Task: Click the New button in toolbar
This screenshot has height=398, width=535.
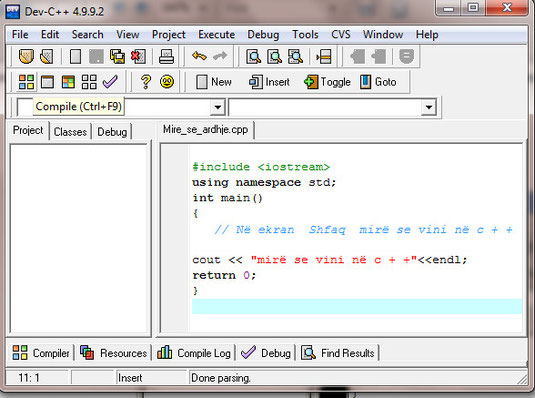Action: [214, 82]
